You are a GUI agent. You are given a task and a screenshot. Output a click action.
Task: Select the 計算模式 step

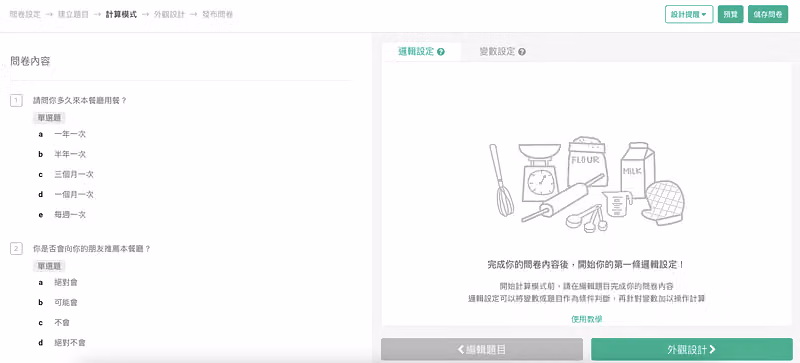coord(121,14)
